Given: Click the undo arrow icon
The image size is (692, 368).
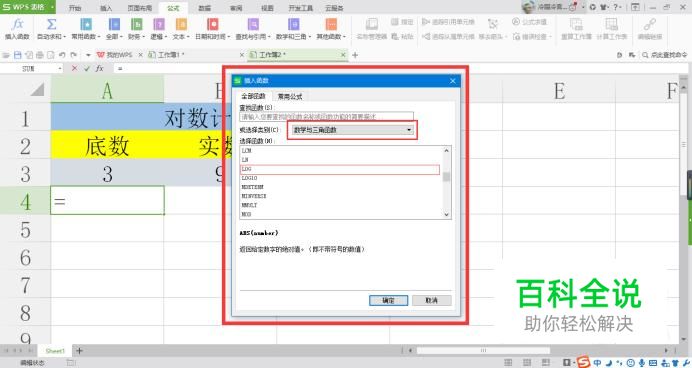Looking at the screenshot, I should (62, 55).
